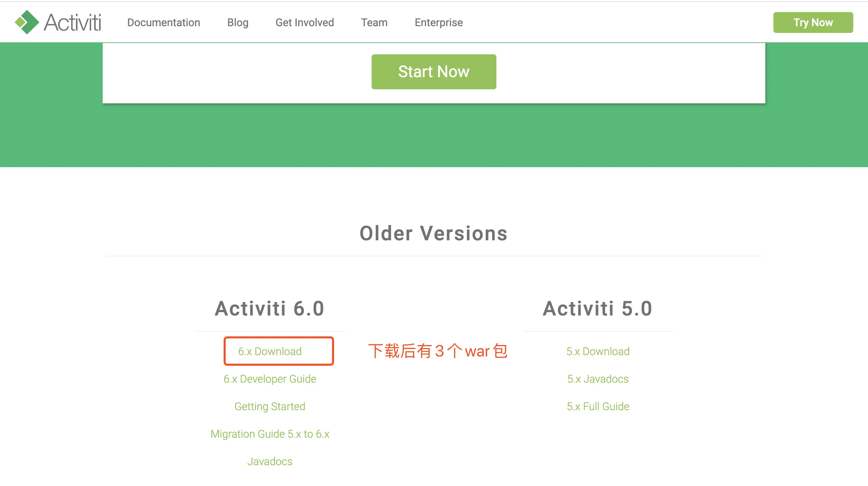Click the Activiti 5.0 section heading
The width and height of the screenshot is (868, 486).
point(597,308)
